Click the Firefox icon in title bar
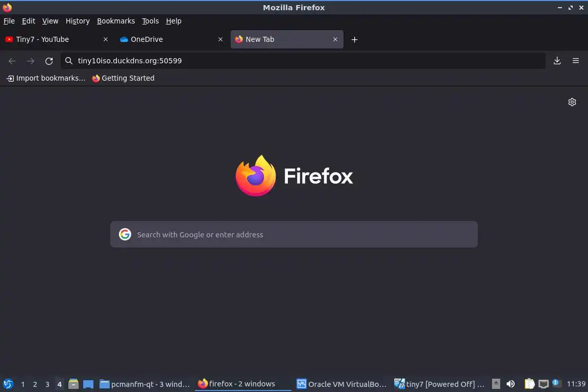This screenshot has height=392, width=588. [7, 8]
